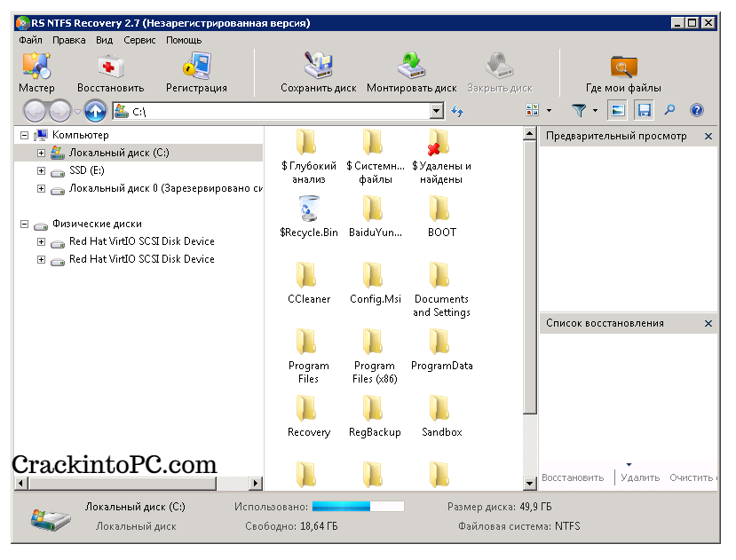Expand second Red Hat VirtIO SCSI disk
Image resolution: width=736 pixels, height=560 pixels.
[42, 259]
